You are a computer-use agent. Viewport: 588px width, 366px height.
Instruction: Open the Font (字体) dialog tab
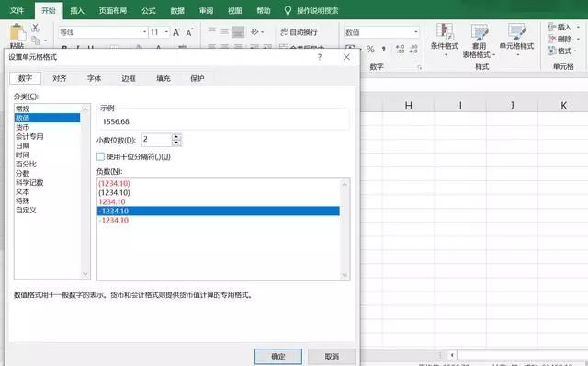(x=94, y=78)
